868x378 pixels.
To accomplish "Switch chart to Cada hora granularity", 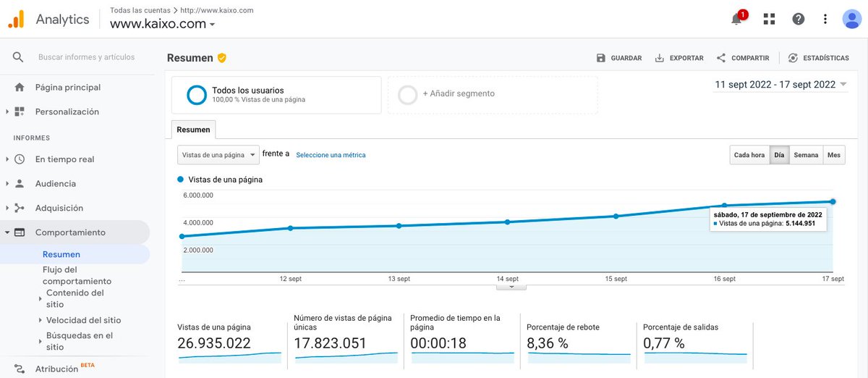I will [x=749, y=155].
